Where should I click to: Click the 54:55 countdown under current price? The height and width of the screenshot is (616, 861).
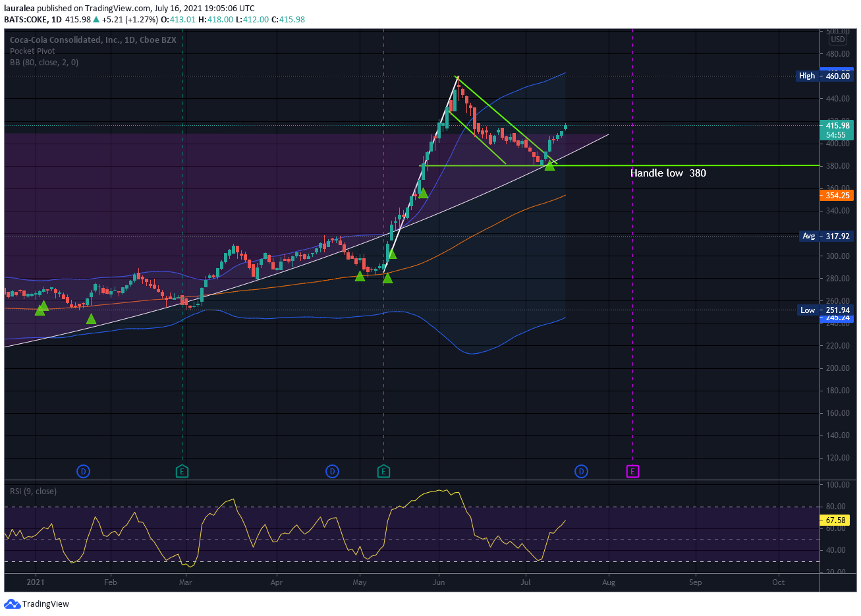click(x=837, y=135)
